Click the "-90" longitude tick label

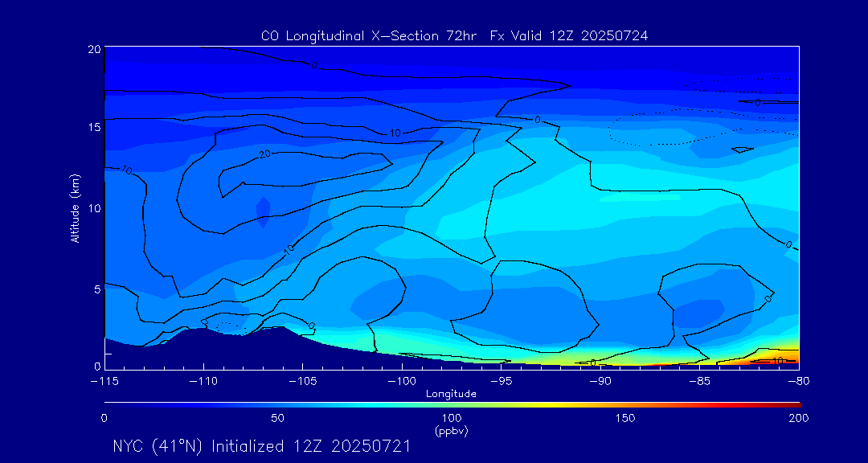click(600, 382)
